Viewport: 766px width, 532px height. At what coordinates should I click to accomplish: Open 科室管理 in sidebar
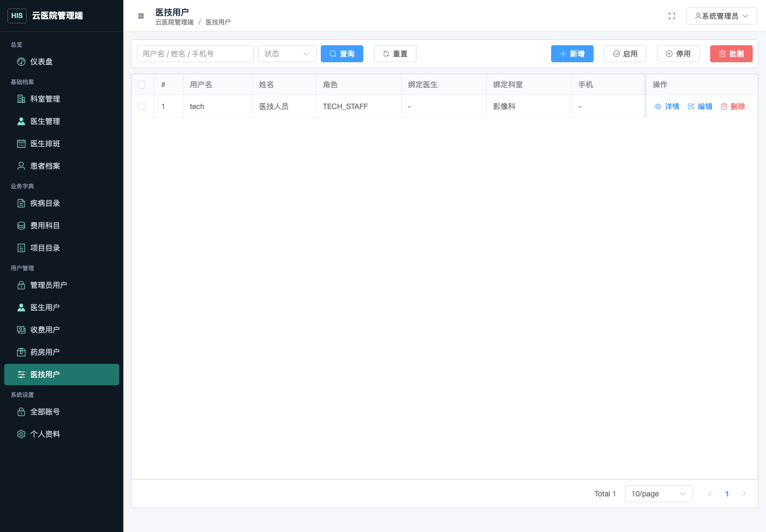(62, 99)
